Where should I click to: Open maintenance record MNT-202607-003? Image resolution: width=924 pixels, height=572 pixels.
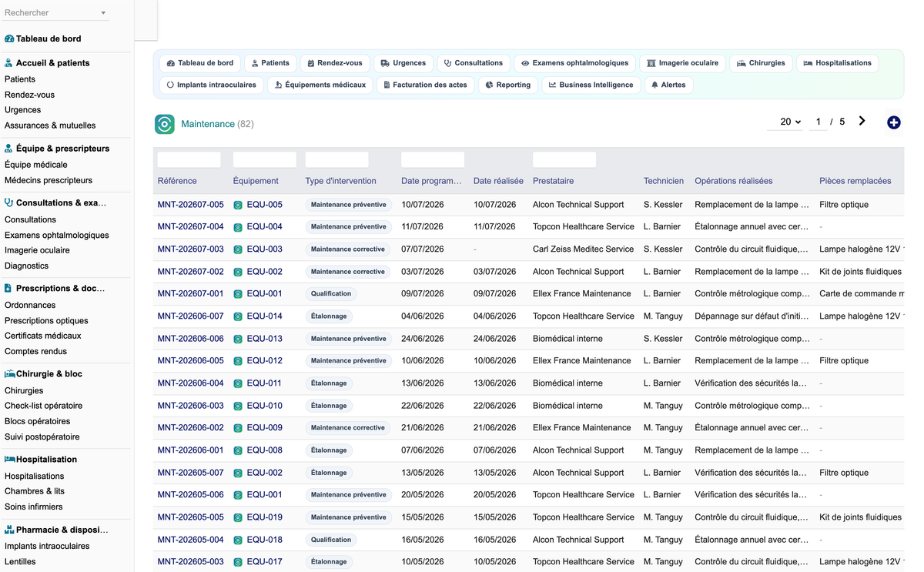190,249
